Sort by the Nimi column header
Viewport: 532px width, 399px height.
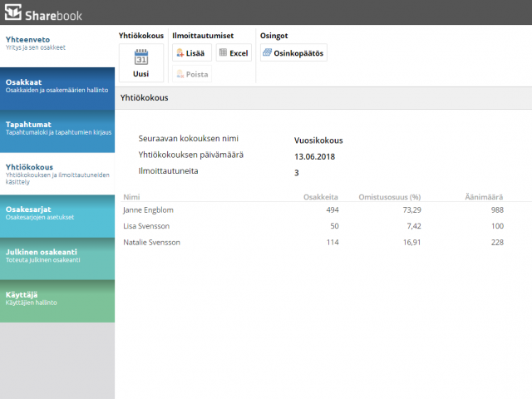pos(131,197)
